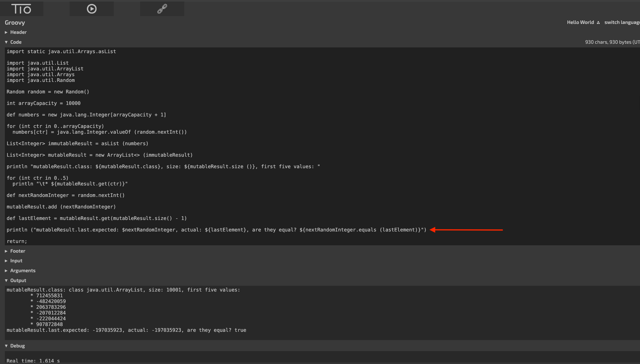Click the Real time debug output line

point(33,361)
